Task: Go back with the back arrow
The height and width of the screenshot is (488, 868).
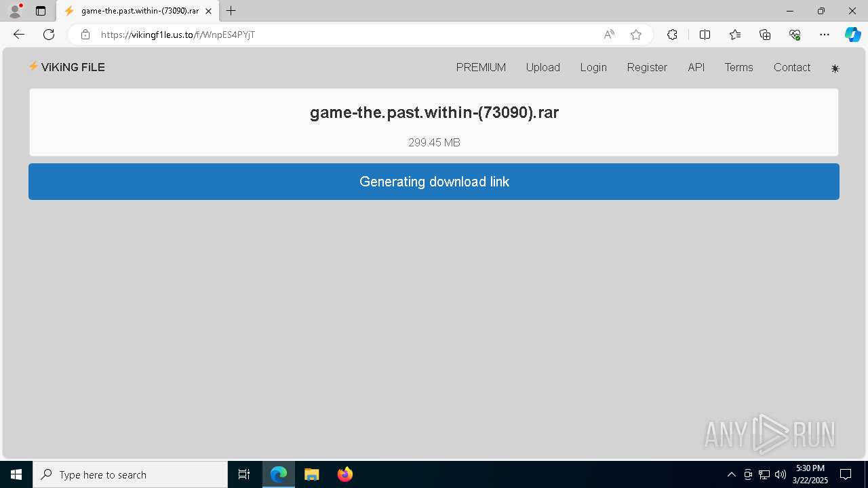Action: (x=19, y=35)
